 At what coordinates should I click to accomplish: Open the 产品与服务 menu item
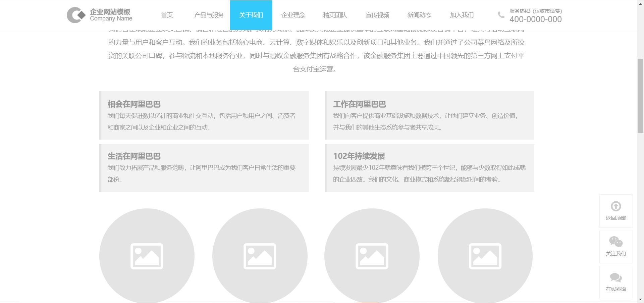click(x=209, y=15)
